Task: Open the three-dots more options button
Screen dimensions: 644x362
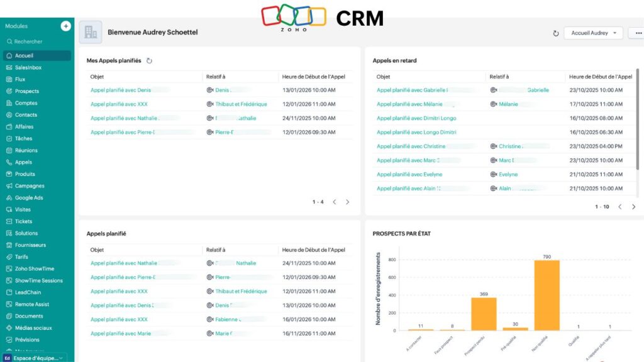Action: point(638,33)
